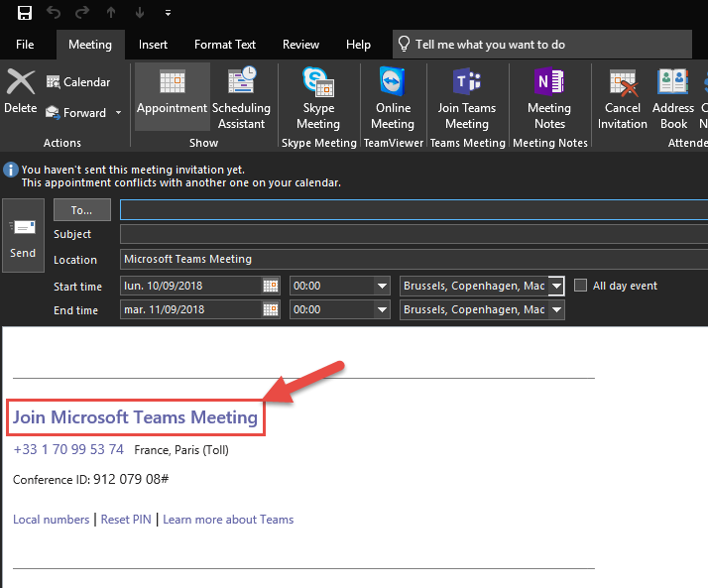Open the Address Book
This screenshot has height=588, width=708.
(x=672, y=97)
